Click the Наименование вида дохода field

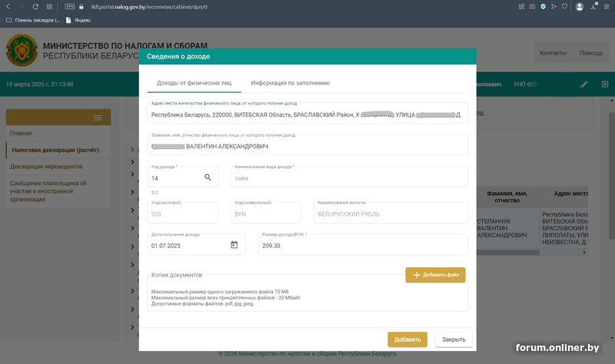[x=349, y=177]
